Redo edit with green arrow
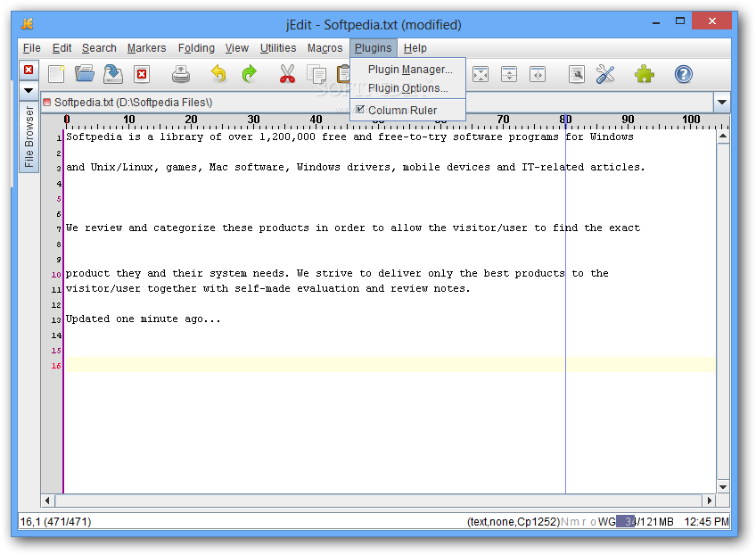756x555 pixels. click(x=249, y=74)
